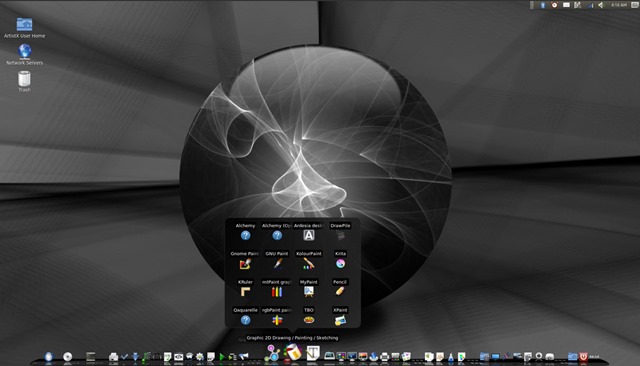Click the paint bucket dock icon

click(293, 352)
